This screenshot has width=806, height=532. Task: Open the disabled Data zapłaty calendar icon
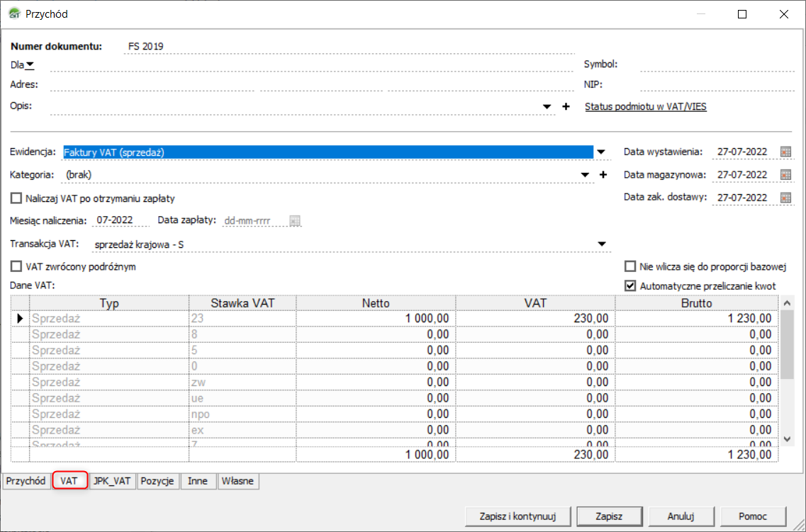[x=294, y=221]
